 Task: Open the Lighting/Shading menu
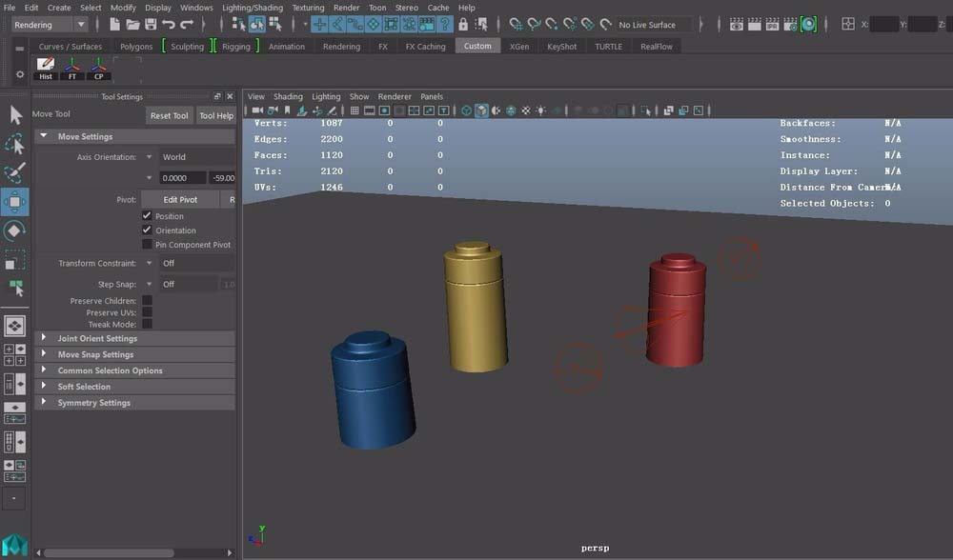click(252, 8)
